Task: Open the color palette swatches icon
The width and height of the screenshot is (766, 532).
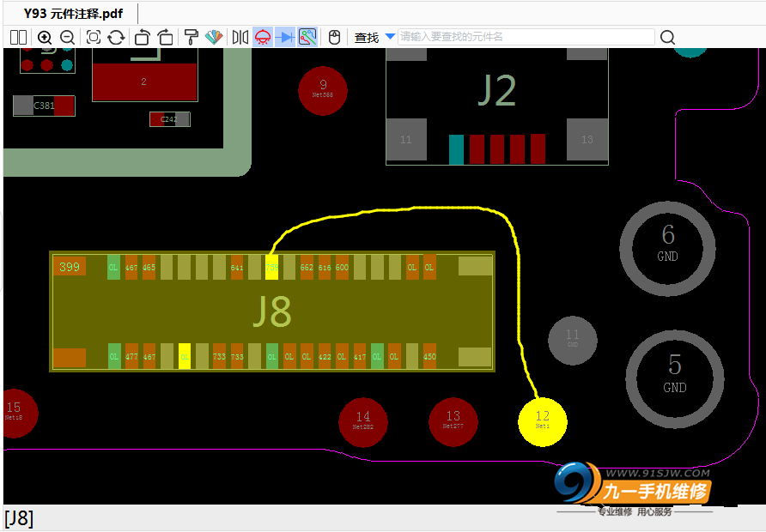Action: [x=214, y=37]
